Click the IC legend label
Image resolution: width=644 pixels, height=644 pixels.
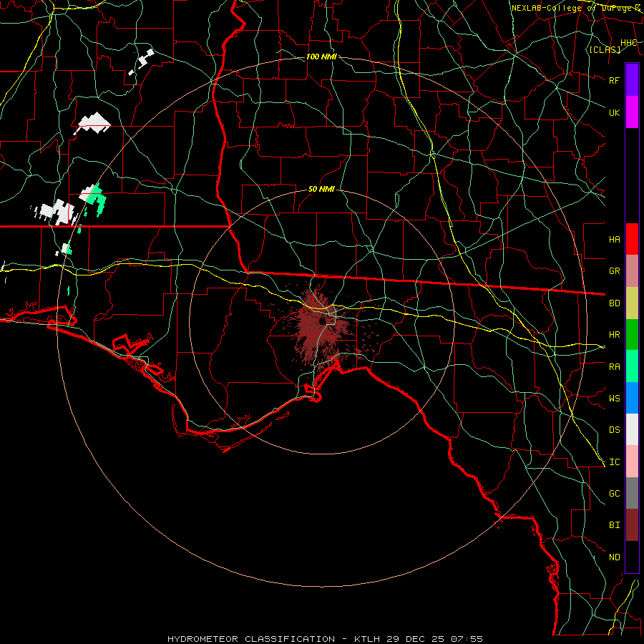[x=615, y=462]
